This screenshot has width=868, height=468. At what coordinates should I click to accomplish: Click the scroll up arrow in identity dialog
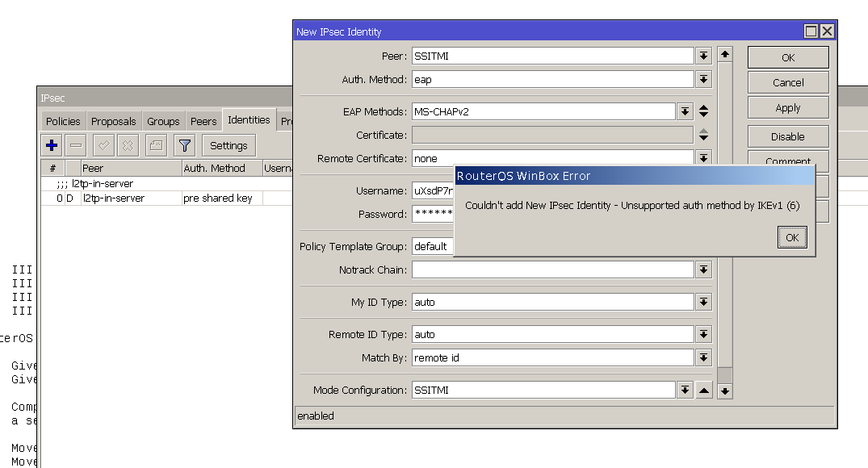pos(724,54)
